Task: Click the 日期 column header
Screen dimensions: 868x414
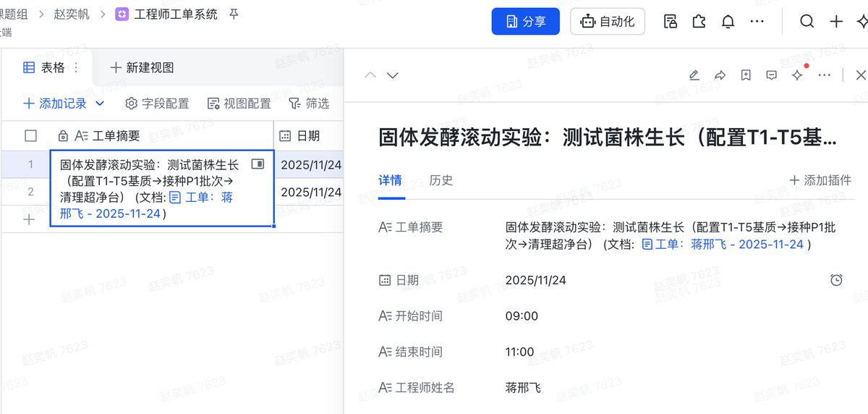Action: click(309, 135)
